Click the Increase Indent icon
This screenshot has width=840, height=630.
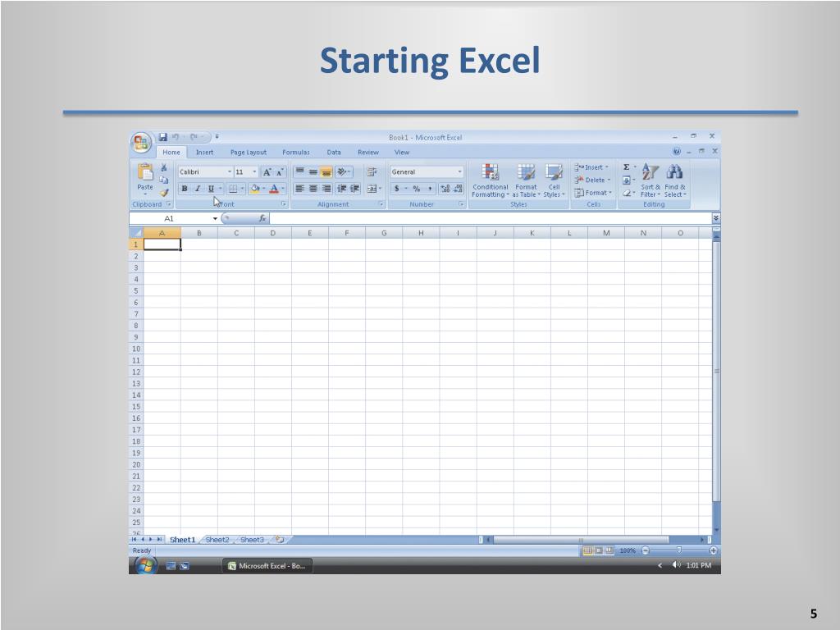[x=354, y=189]
